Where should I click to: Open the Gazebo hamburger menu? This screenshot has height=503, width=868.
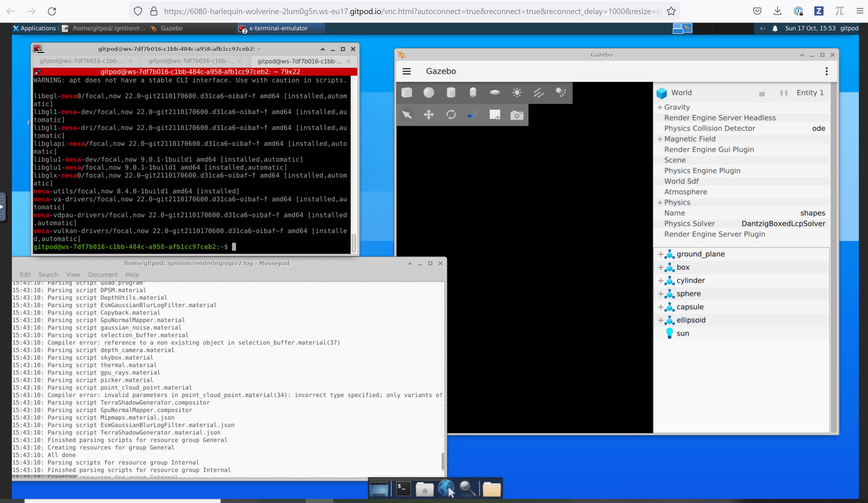(407, 71)
